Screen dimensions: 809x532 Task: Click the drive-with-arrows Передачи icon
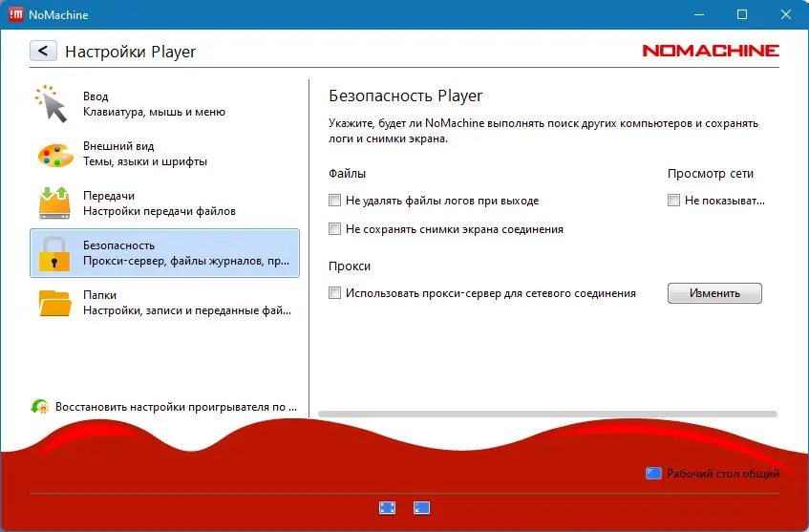54,202
